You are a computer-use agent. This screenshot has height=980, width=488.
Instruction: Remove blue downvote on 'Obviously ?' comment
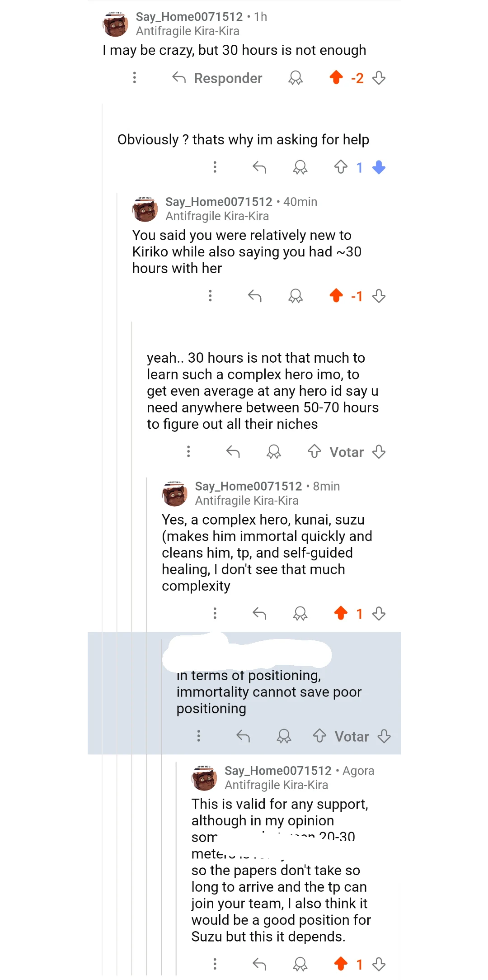[379, 167]
